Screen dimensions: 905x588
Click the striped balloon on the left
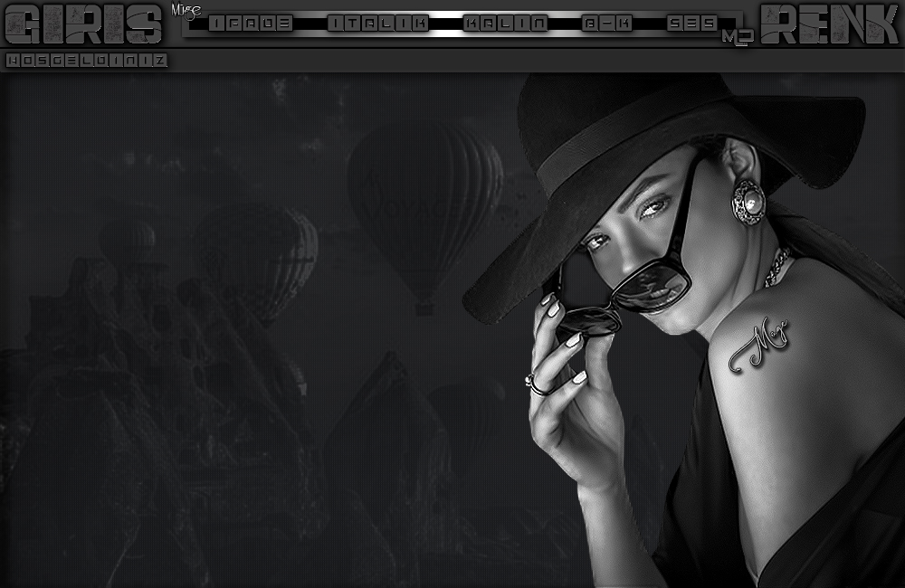click(258, 258)
